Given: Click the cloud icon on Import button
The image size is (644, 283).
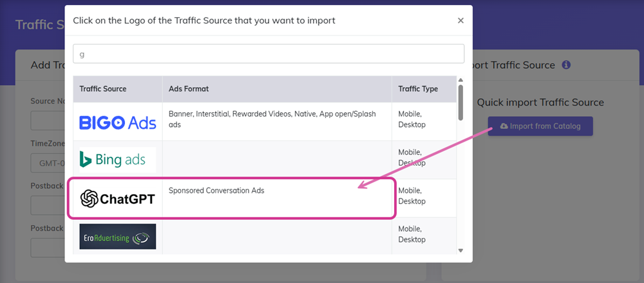Looking at the screenshot, I should coord(504,126).
